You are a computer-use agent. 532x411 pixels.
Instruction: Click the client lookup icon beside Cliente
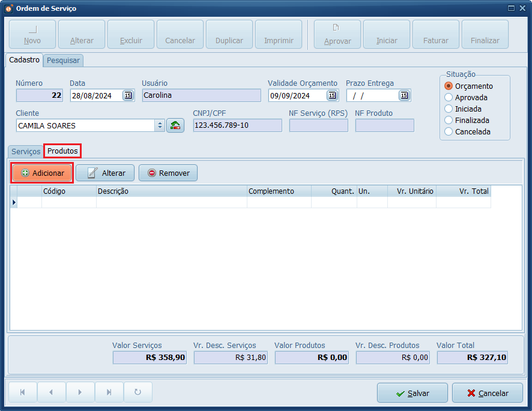175,125
